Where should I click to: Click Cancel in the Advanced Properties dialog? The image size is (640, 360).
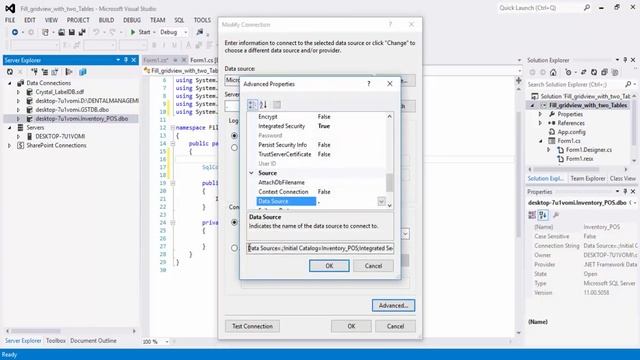click(373, 266)
